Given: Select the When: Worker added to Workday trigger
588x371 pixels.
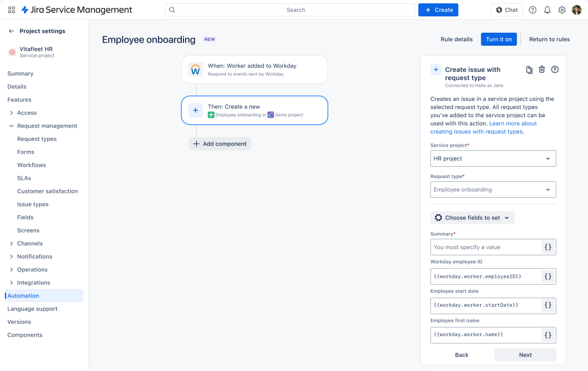Looking at the screenshot, I should (x=255, y=69).
